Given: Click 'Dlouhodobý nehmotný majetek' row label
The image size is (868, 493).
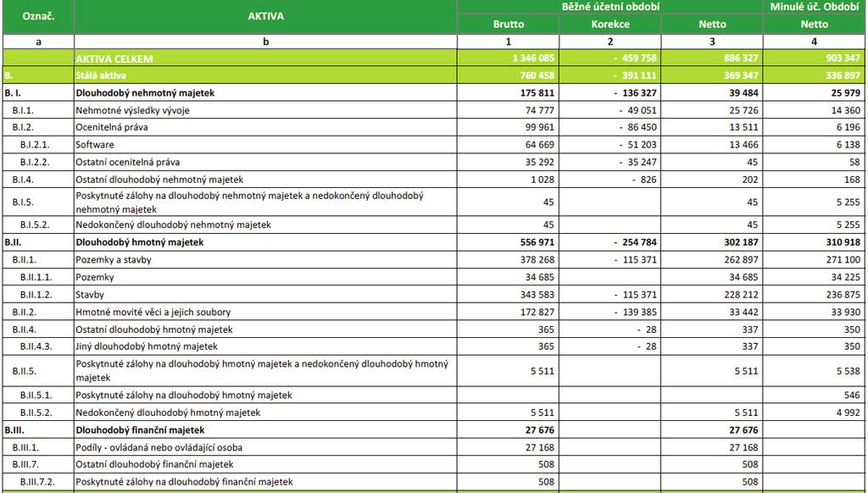Looking at the screenshot, I should coord(145,93).
